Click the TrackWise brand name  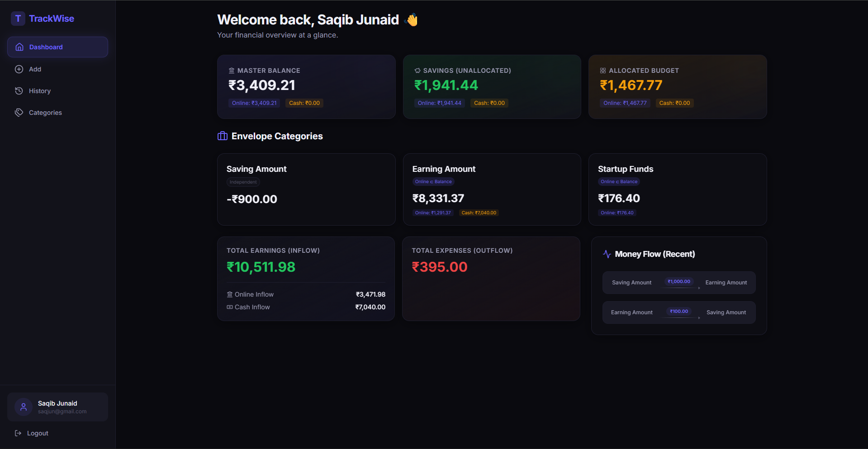pyautogui.click(x=52, y=19)
